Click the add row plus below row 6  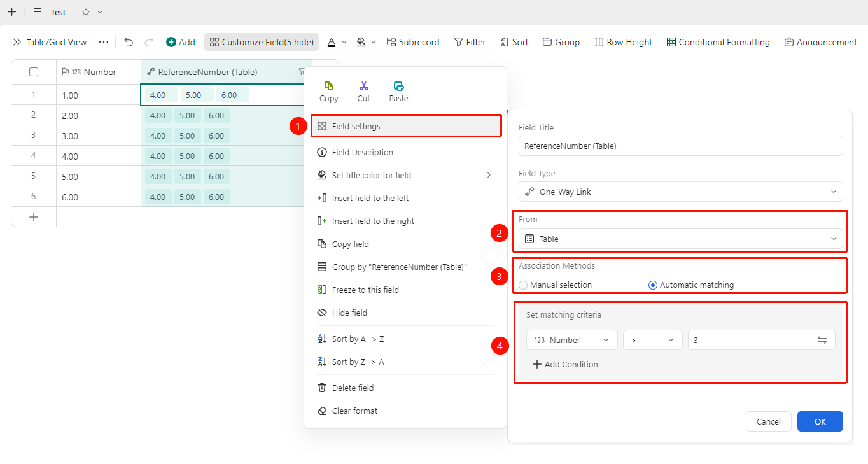click(34, 217)
